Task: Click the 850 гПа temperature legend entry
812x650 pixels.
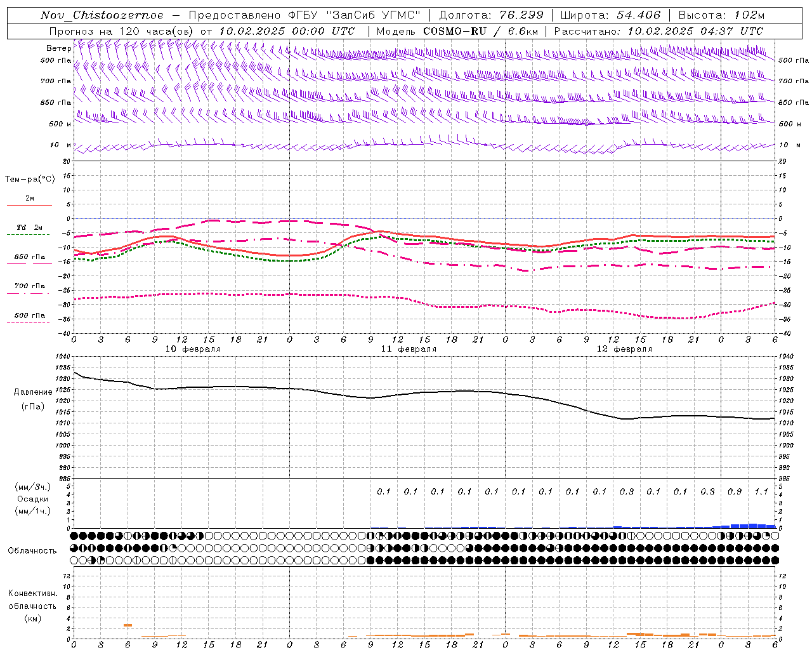Action: point(30,257)
